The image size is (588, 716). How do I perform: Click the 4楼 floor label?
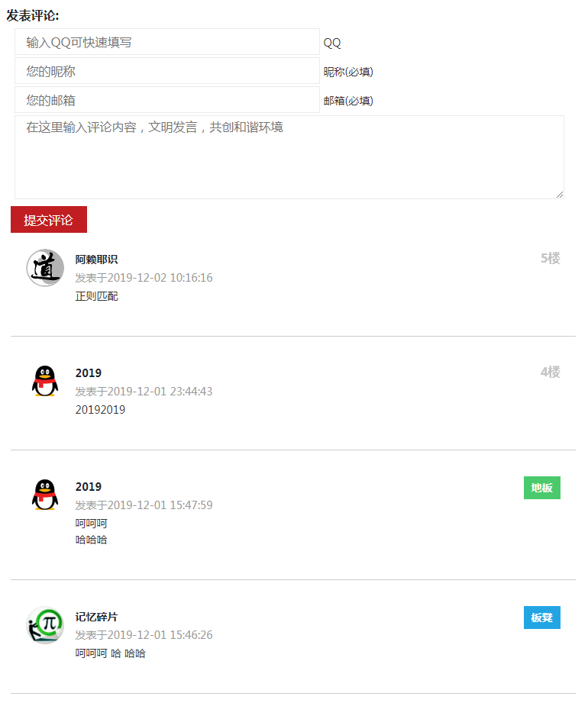[551, 373]
